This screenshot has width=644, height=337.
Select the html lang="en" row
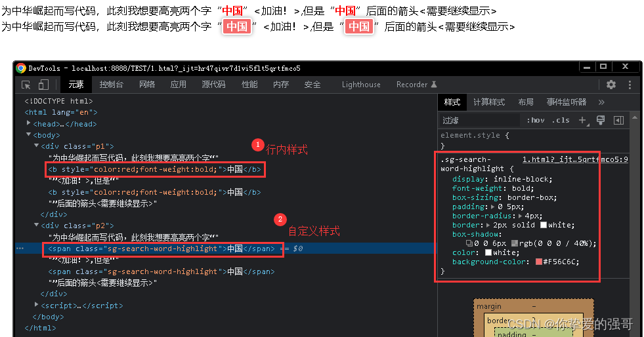(x=61, y=112)
